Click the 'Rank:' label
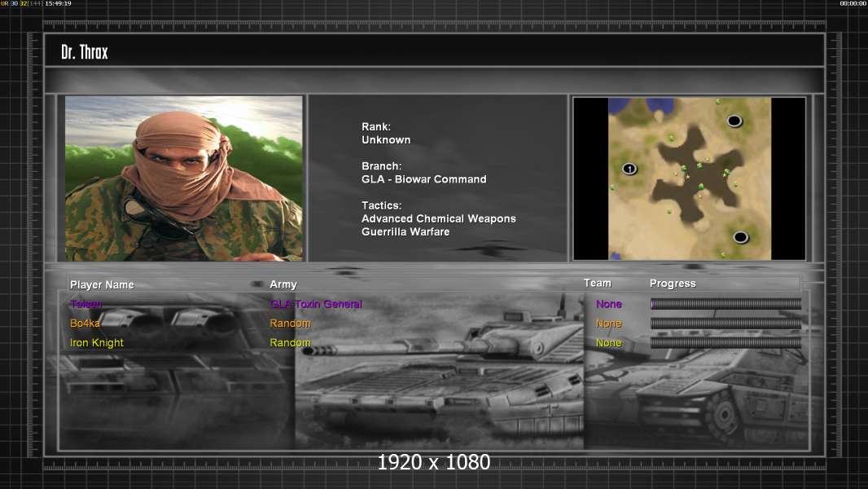The height and width of the screenshot is (489, 868). point(376,127)
